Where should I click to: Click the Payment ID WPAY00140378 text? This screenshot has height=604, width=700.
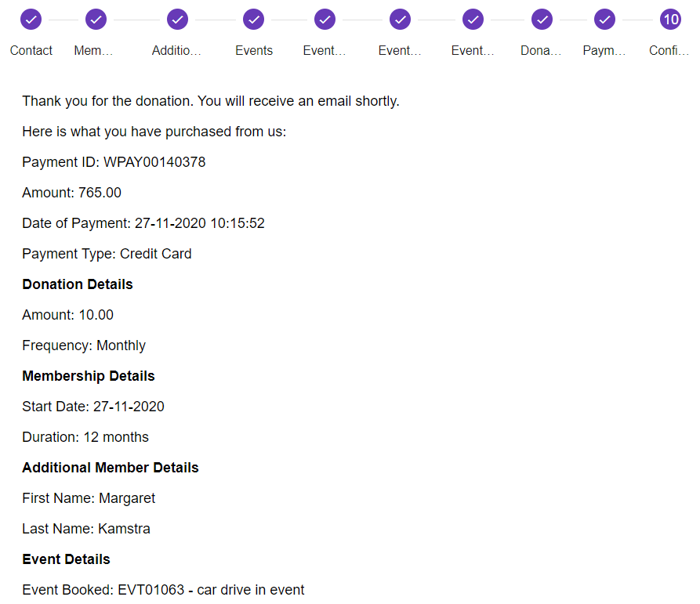coord(114,162)
